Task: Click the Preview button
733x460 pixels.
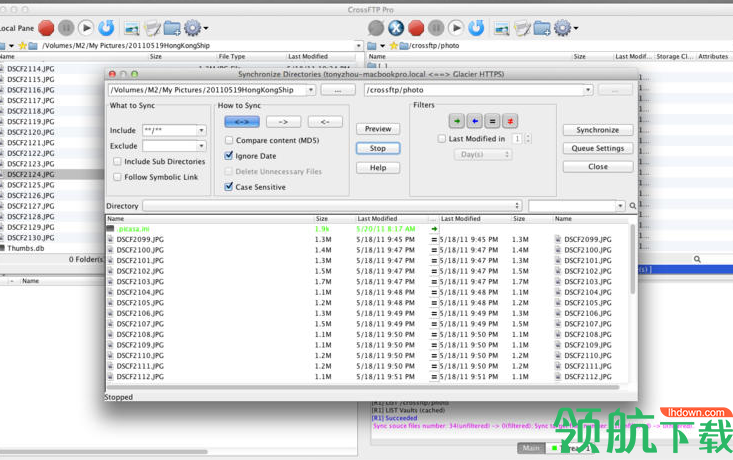Action: 378,129
